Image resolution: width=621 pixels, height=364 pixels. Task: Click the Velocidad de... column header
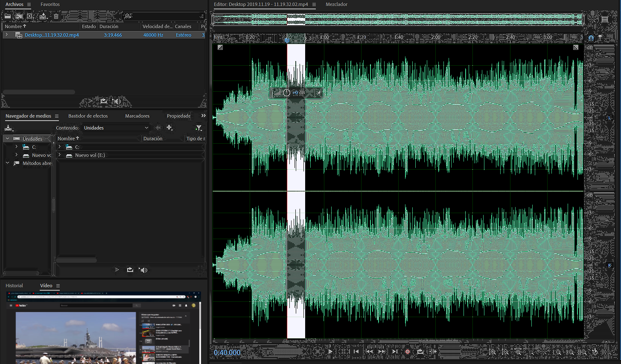(157, 26)
